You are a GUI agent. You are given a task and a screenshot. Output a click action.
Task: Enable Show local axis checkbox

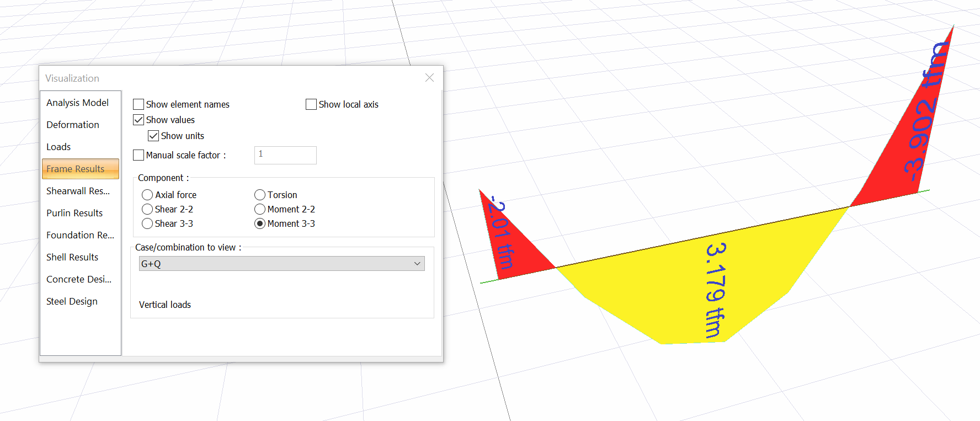tap(311, 104)
